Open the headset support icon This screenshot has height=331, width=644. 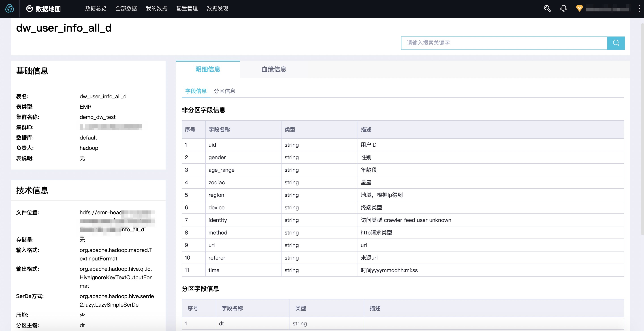coord(564,9)
